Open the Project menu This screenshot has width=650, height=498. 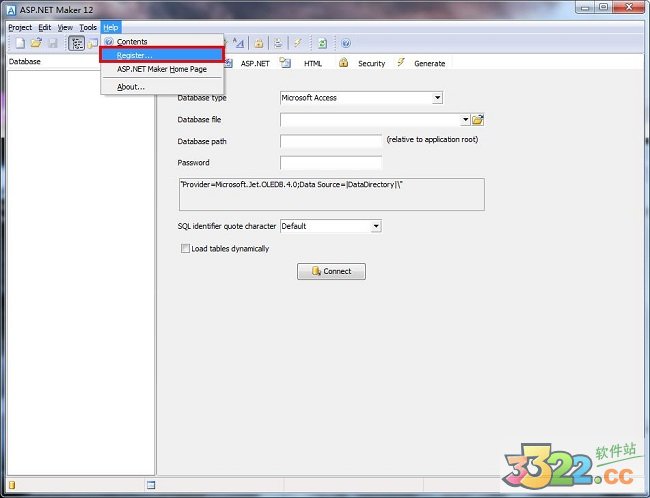(20, 27)
